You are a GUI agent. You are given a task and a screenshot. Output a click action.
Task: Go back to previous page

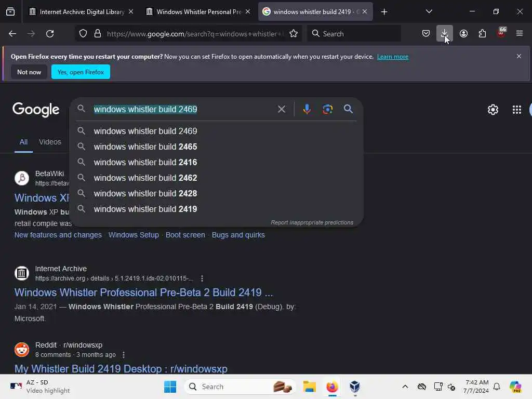pos(12,34)
